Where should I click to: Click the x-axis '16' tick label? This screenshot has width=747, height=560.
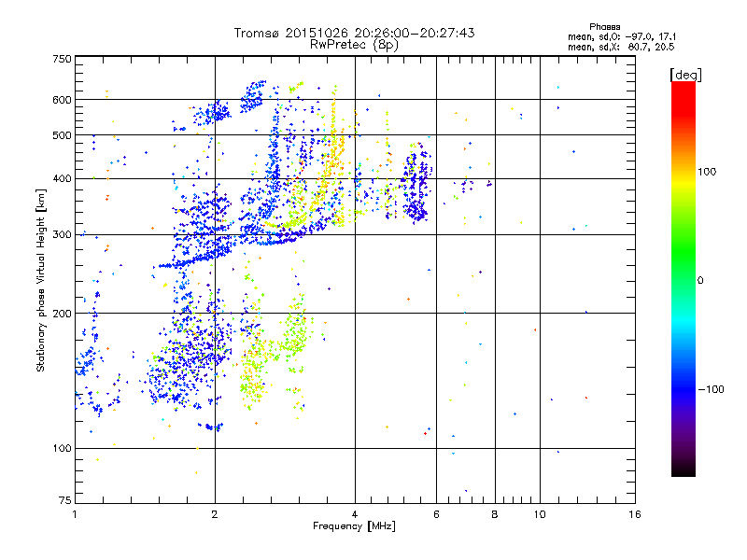coord(635,514)
